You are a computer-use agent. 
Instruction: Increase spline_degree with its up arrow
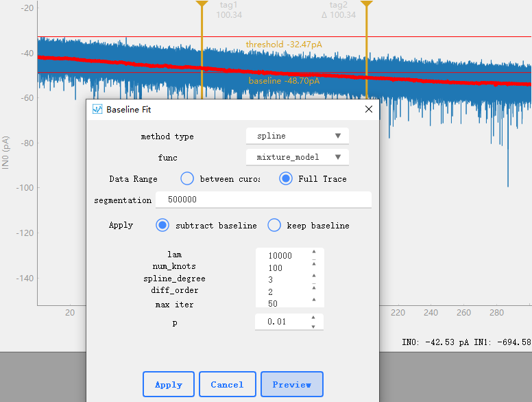[314, 276]
